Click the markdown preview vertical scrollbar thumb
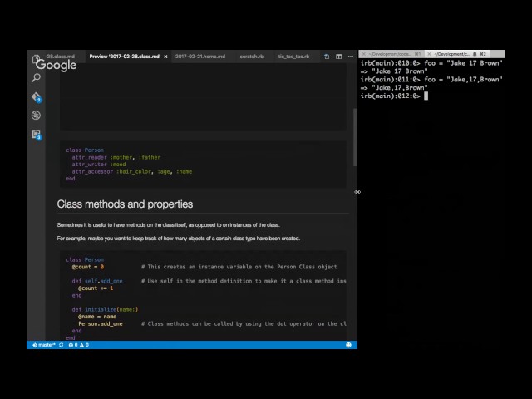 click(x=355, y=137)
